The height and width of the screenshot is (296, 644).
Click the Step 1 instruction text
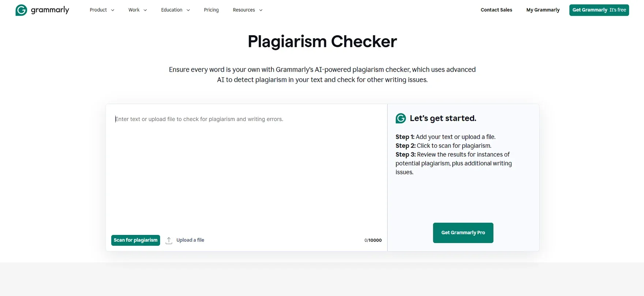445,137
